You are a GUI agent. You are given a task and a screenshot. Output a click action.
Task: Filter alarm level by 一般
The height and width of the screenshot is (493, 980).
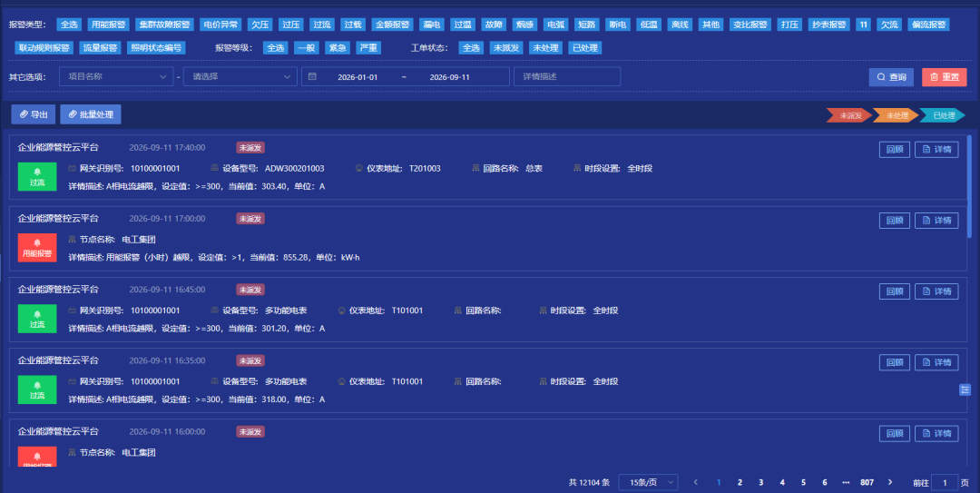[x=307, y=47]
